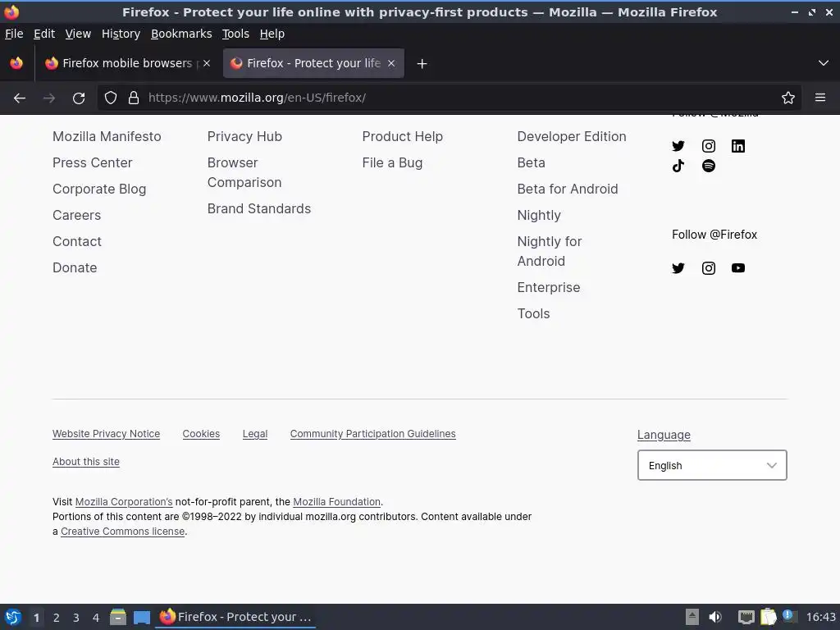Screen dimensions: 840x630
Task: Open Firefox hamburger application menu
Action: [x=820, y=98]
